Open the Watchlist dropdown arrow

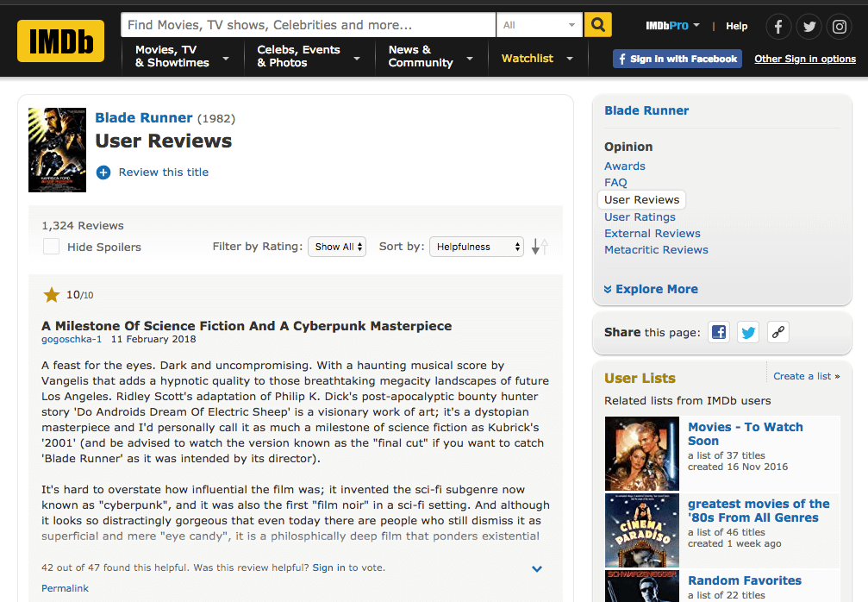click(570, 58)
